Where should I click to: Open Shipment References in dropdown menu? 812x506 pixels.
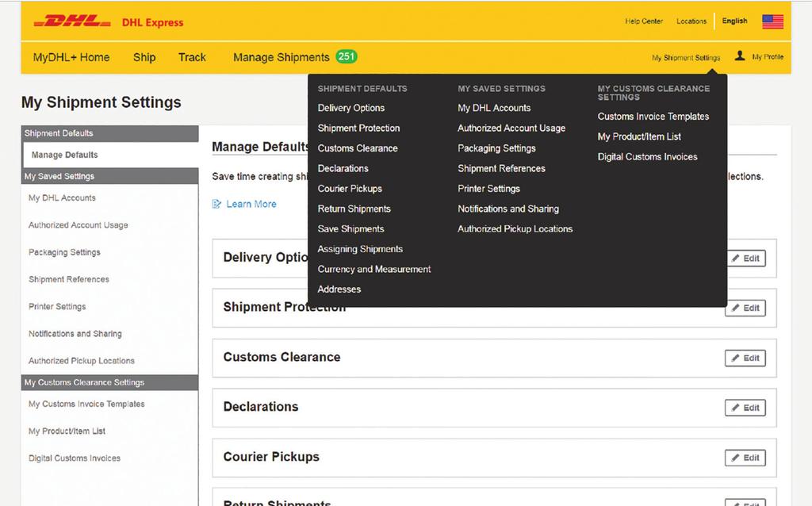501,168
